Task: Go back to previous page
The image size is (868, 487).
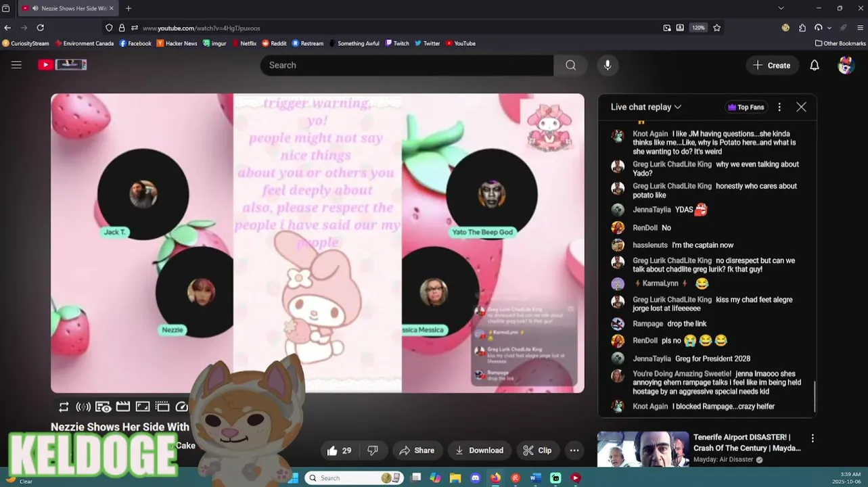Action: 7,28
